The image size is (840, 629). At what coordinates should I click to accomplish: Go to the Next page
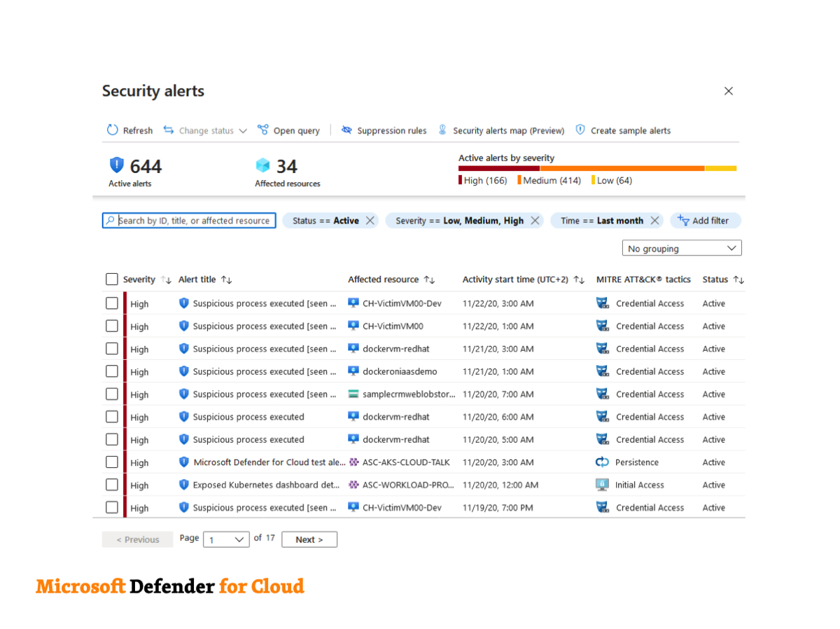click(x=309, y=539)
